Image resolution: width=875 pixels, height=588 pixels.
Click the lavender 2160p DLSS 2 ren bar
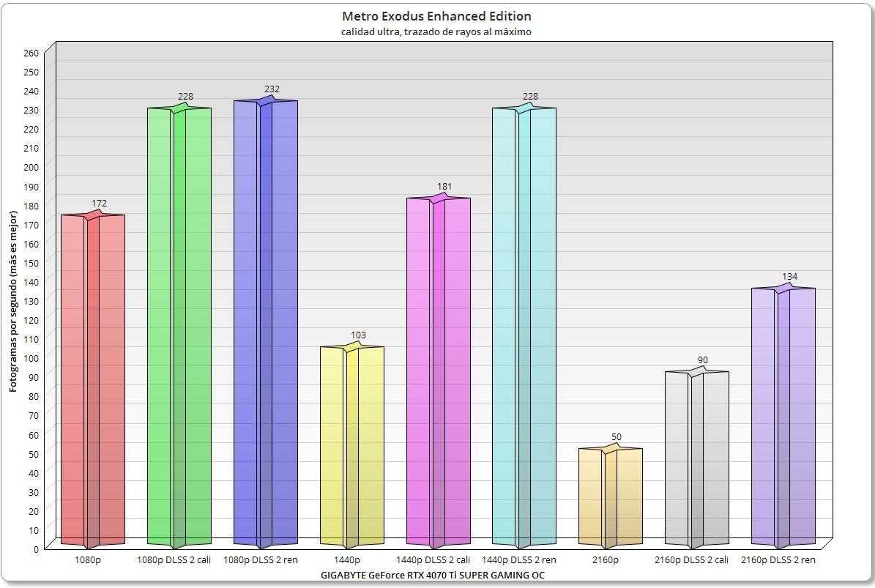[783, 417]
